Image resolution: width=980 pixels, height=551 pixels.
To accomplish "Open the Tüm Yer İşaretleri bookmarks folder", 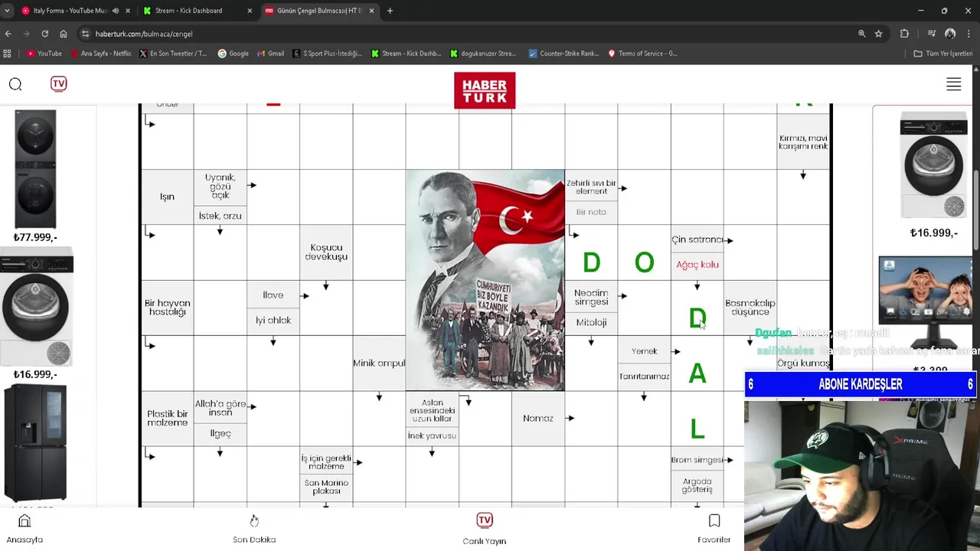I will [x=942, y=54].
